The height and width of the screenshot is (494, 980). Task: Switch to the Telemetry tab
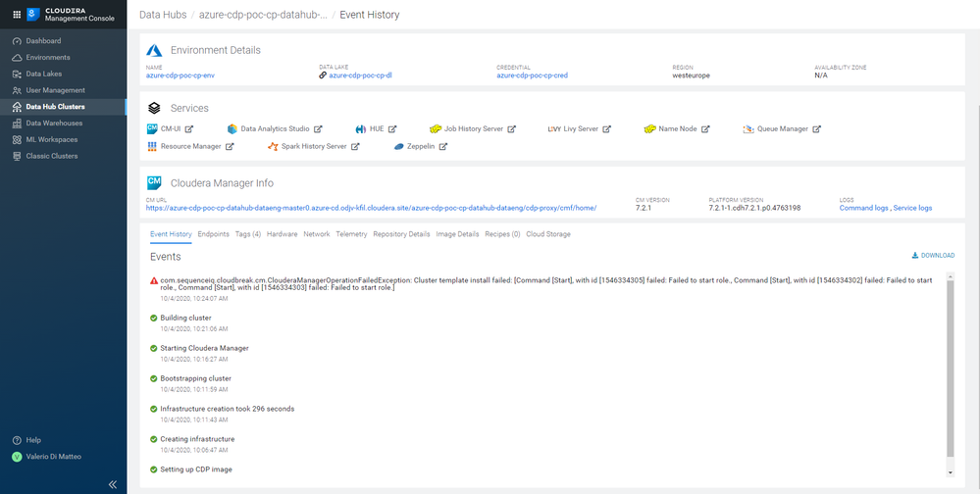tap(351, 235)
